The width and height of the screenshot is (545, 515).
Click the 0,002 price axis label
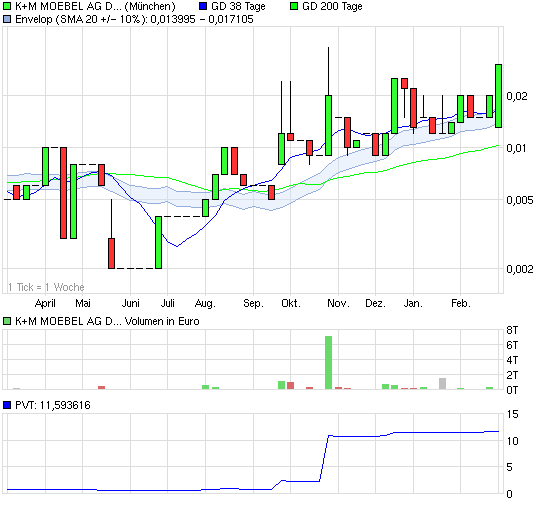click(520, 269)
